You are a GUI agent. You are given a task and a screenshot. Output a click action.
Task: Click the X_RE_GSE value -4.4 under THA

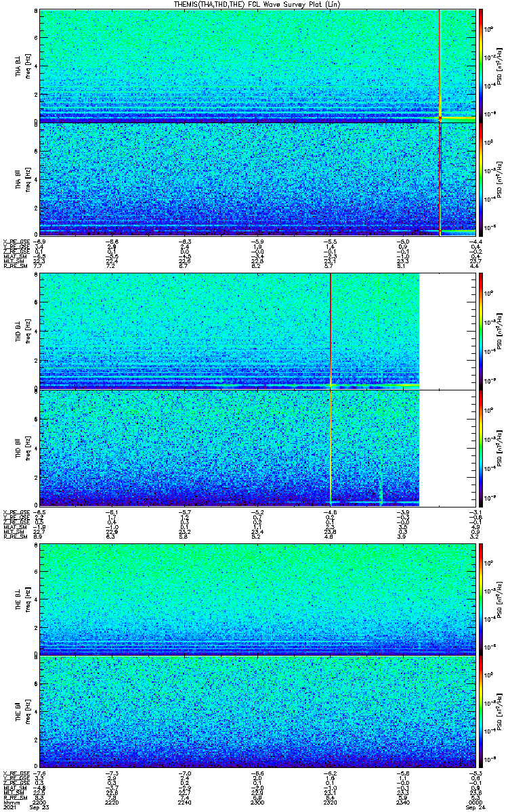tap(475, 240)
